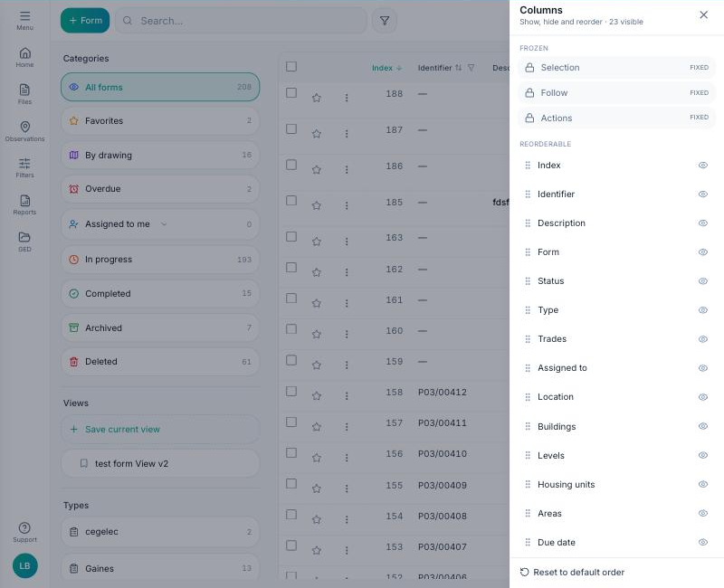
Task: Hide the Buildings column
Action: (703, 426)
